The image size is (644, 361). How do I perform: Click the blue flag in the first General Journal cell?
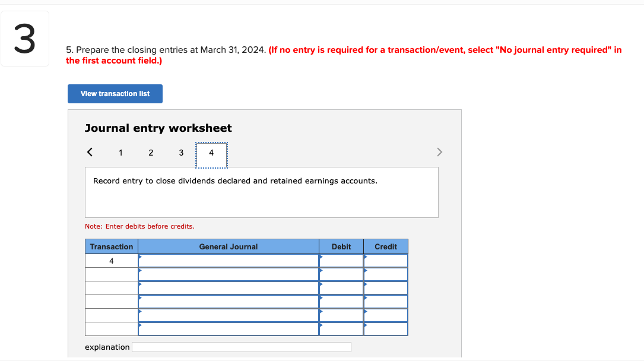pos(141,256)
